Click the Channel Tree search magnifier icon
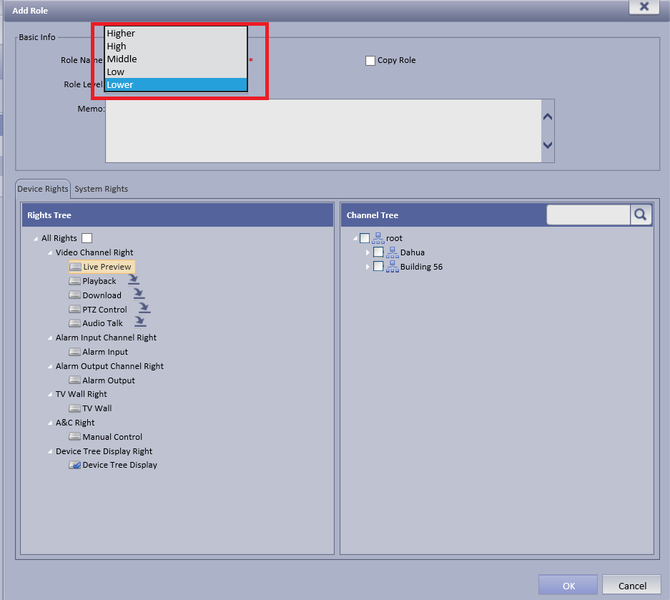 (640, 215)
